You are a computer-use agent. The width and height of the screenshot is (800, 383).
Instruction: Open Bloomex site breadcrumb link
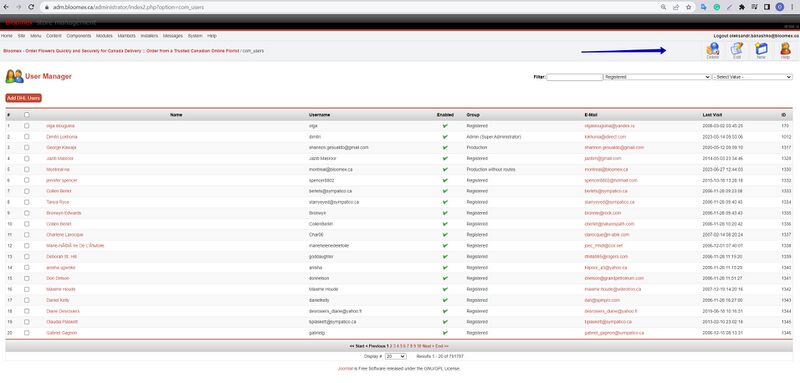121,51
